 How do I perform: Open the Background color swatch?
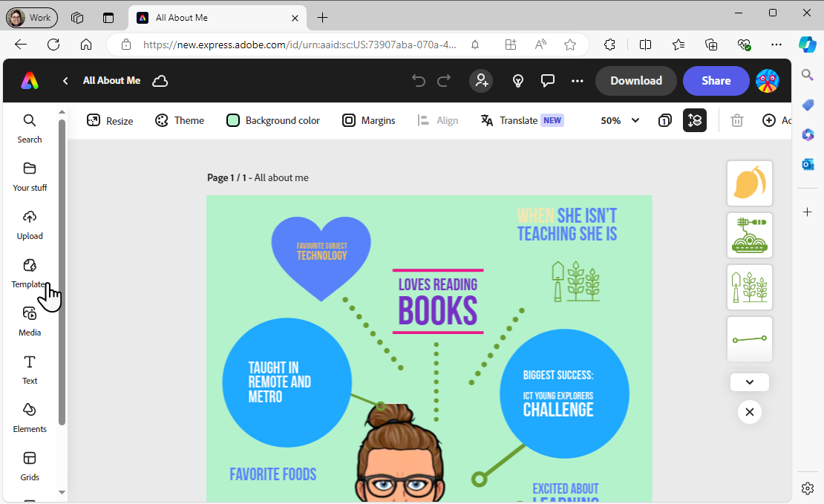(272, 120)
